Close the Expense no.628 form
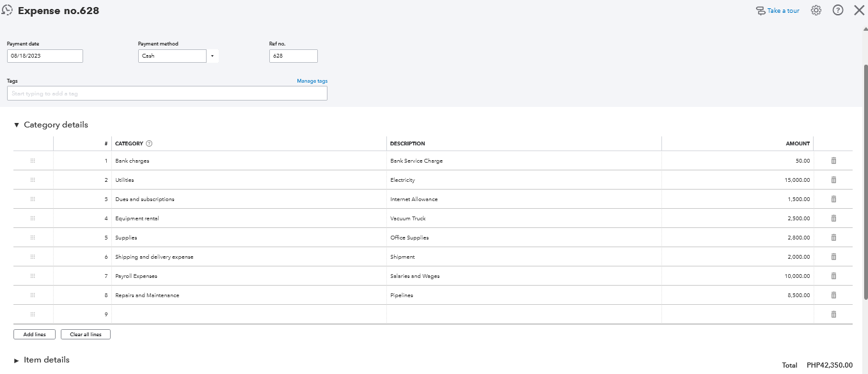 (x=859, y=10)
